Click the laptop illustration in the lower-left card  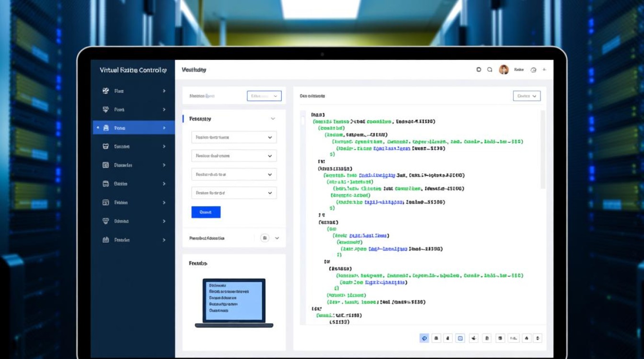[x=234, y=303]
